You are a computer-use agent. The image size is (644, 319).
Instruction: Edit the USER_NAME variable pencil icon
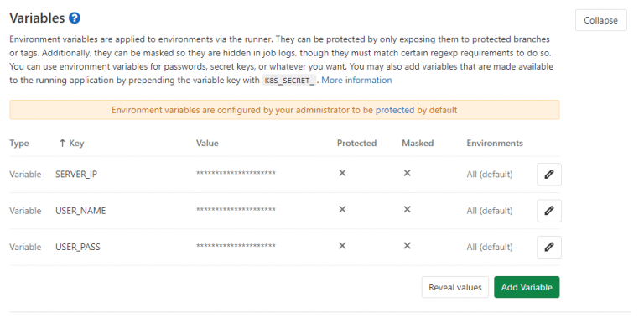(548, 211)
